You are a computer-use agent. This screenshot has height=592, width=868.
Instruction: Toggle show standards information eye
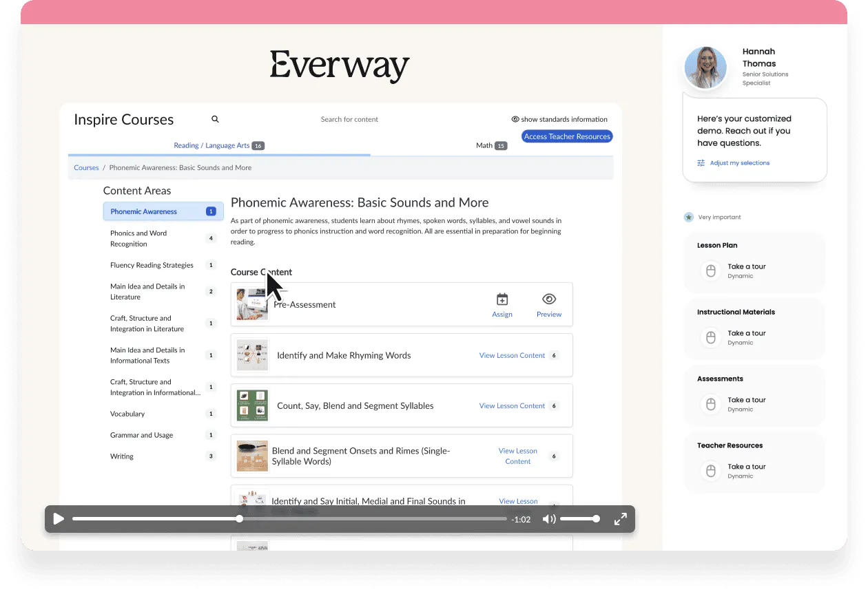coord(515,119)
